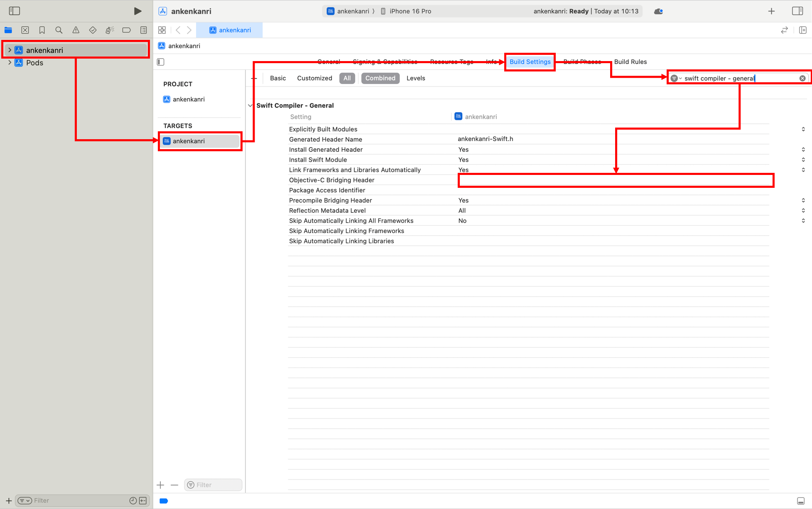Open the Source Control navigator
Viewport: 812px width, 509px height.
[25, 30]
